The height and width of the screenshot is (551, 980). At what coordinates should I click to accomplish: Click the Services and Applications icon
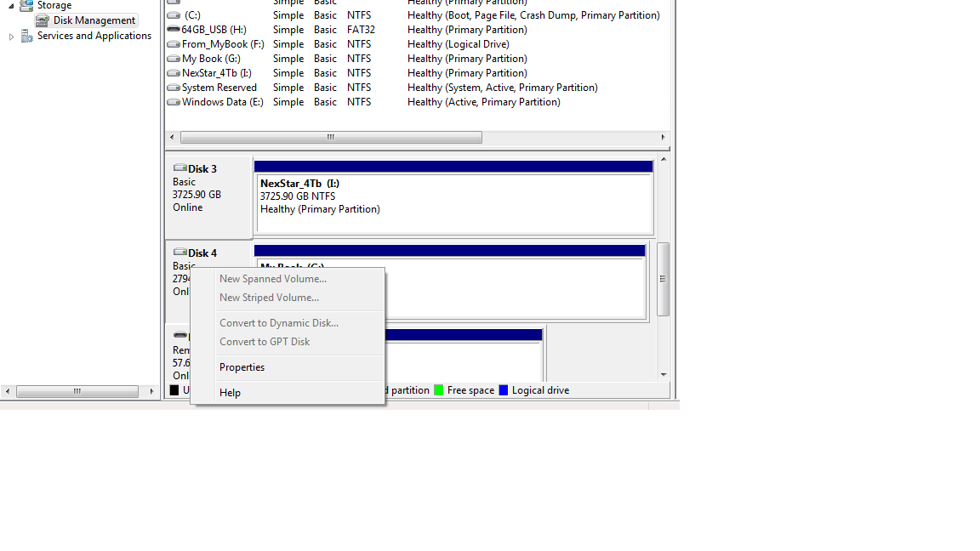pos(27,37)
